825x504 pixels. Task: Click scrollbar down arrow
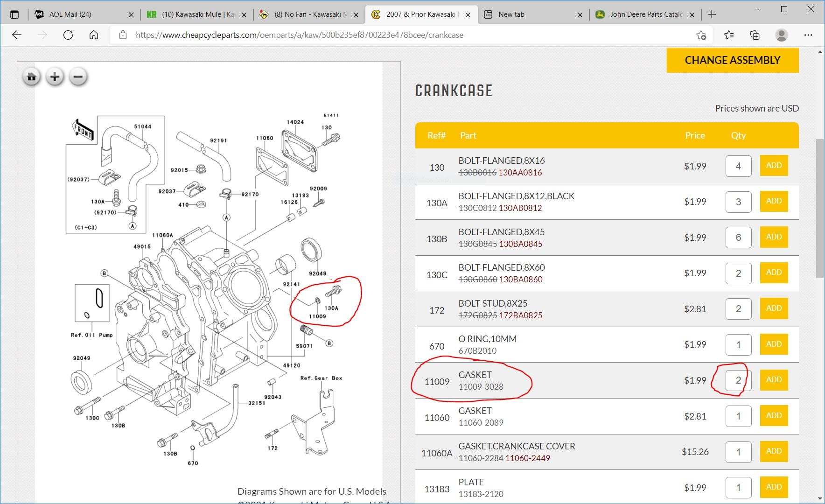(820, 499)
